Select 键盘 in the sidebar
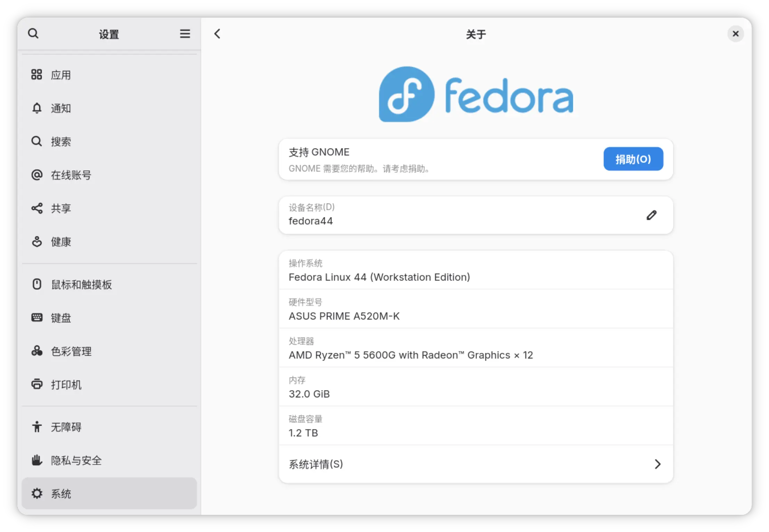Image resolution: width=769 pixels, height=532 pixels. (x=109, y=317)
